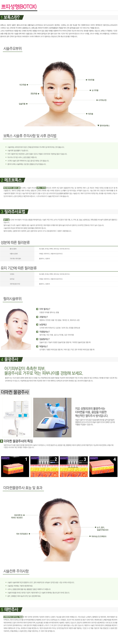118x644 pixels.
Task: Select the 사각턱교정 label
Action: click(x=102, y=100)
